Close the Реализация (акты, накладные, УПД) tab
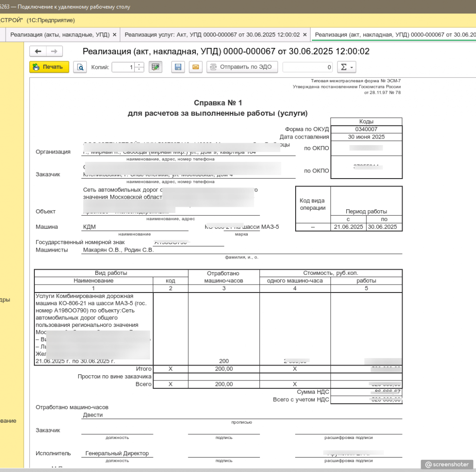 click(x=114, y=34)
